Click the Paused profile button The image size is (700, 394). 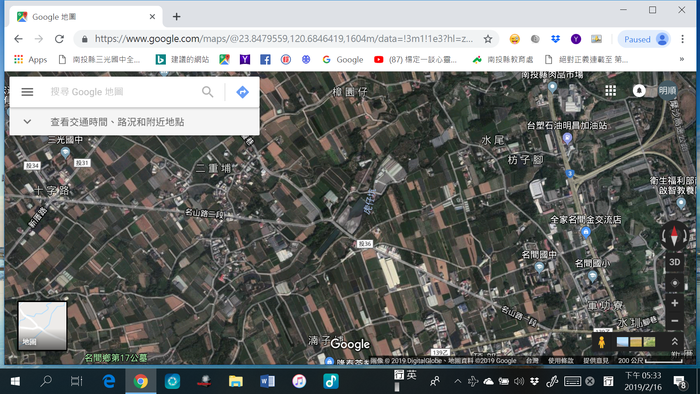click(x=645, y=39)
